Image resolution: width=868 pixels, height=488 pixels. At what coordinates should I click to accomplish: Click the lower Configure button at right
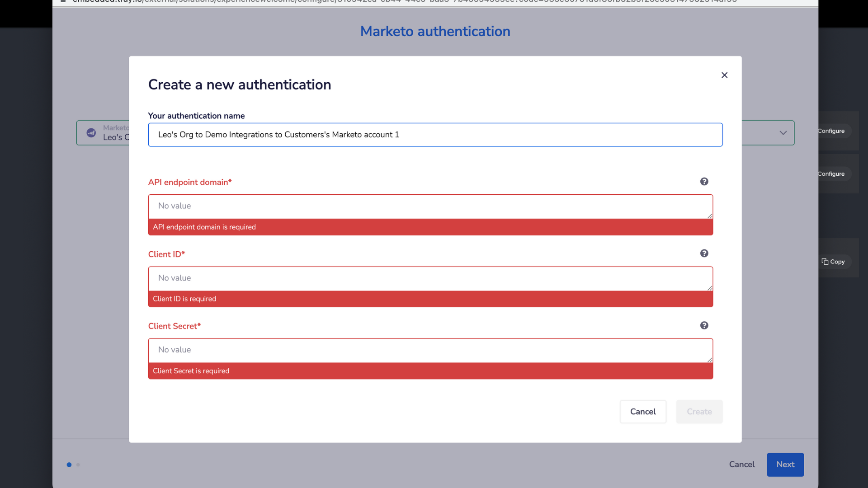[832, 174]
